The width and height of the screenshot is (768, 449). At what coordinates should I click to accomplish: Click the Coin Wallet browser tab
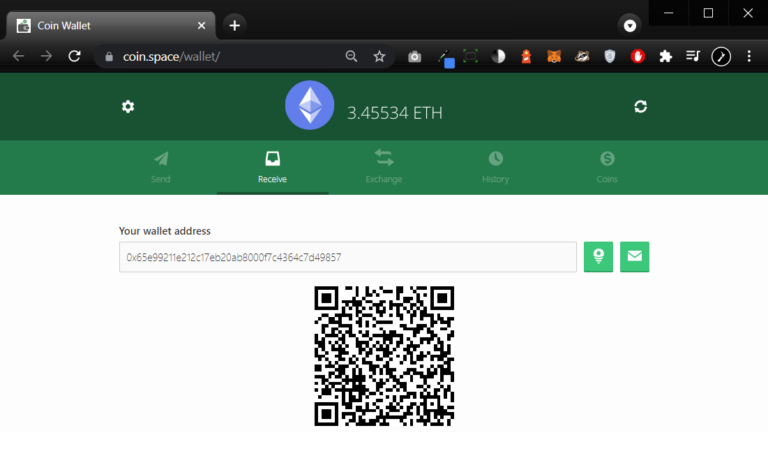coord(111,25)
